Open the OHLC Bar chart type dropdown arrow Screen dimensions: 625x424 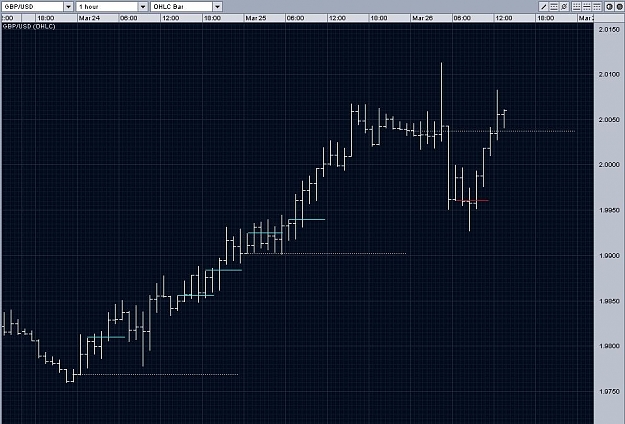218,6
